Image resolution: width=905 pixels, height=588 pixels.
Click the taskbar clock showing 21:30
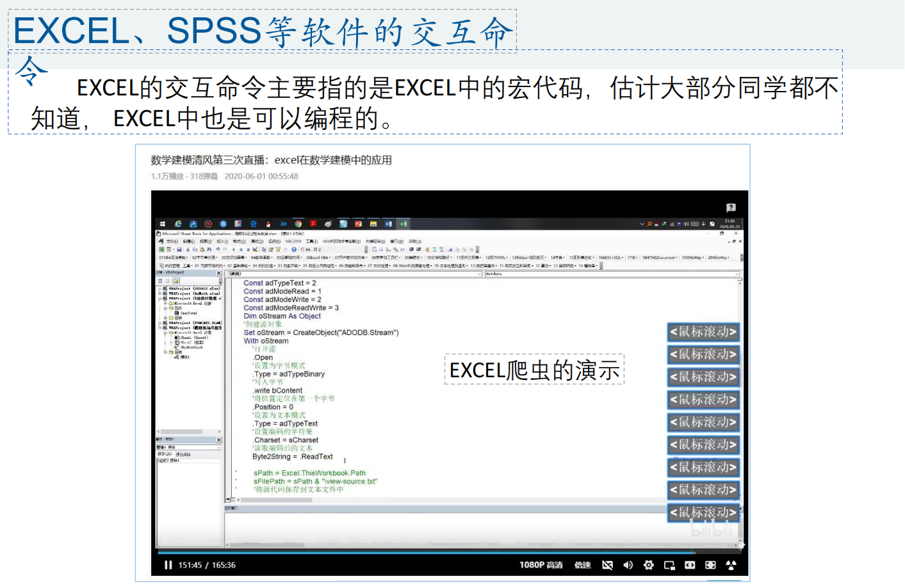coord(730,224)
